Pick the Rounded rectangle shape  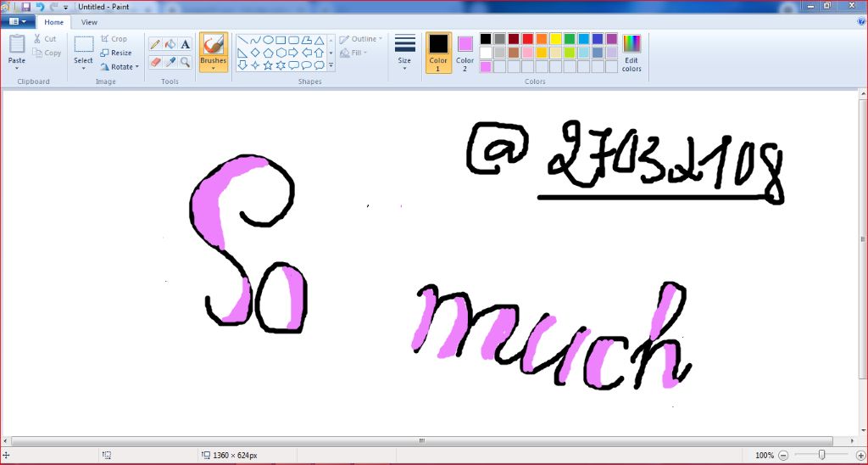(293, 40)
